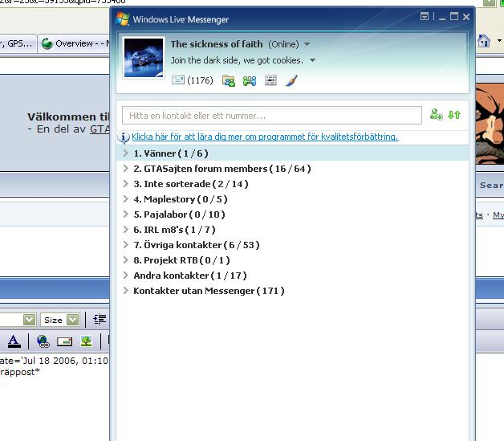Open the sharing folders icon

229,80
